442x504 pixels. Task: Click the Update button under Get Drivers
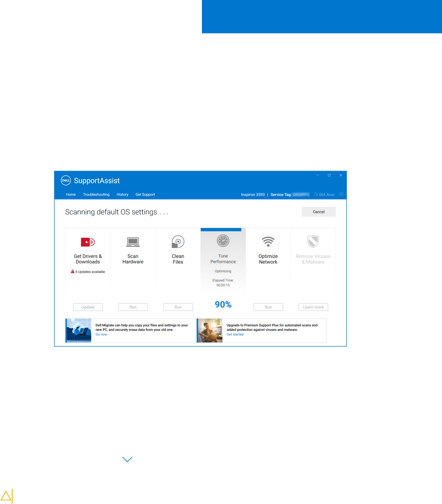88,307
